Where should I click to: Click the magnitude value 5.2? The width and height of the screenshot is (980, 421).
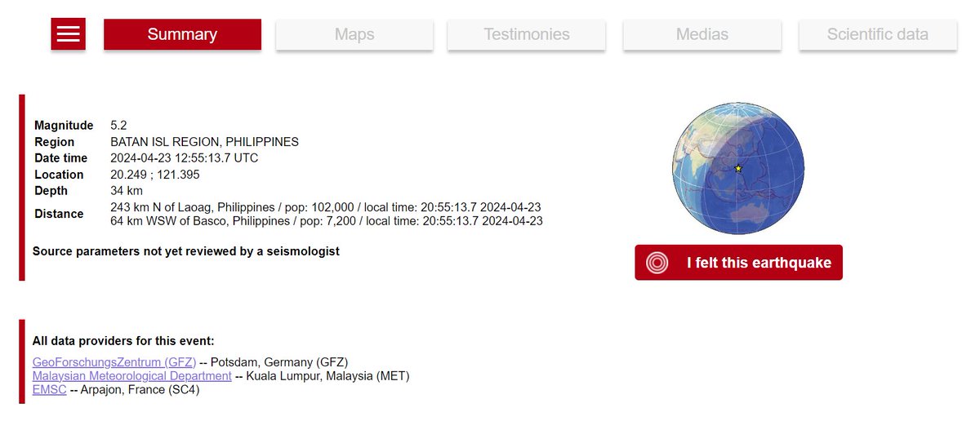(118, 126)
